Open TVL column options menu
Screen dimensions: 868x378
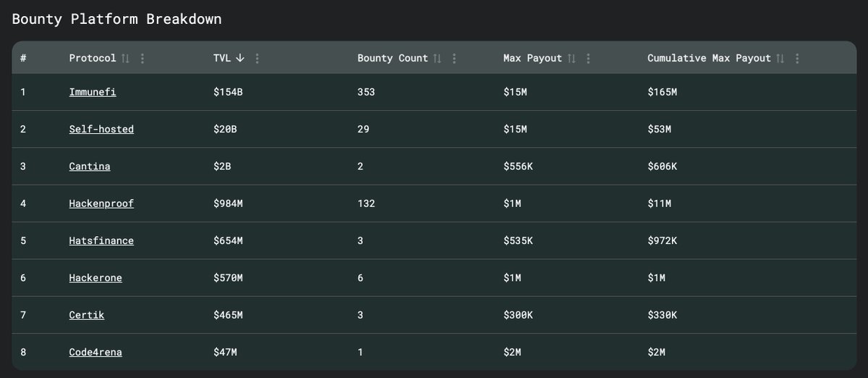coord(258,59)
